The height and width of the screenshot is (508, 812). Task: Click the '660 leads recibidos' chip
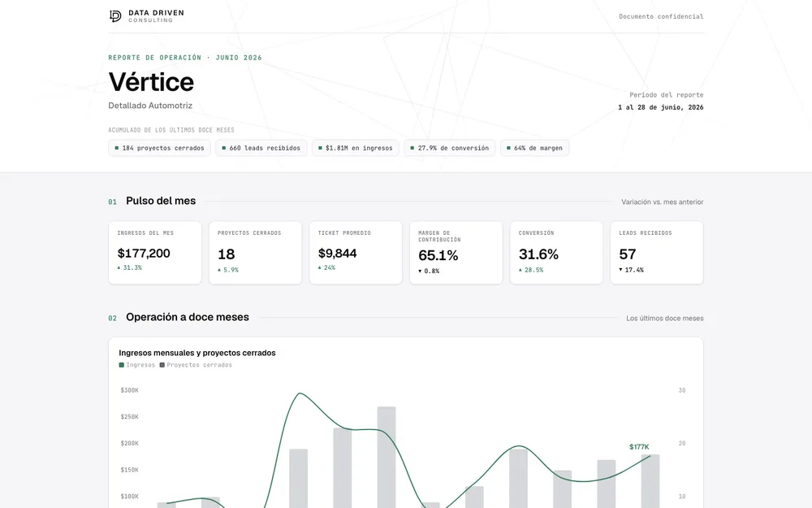click(x=261, y=148)
